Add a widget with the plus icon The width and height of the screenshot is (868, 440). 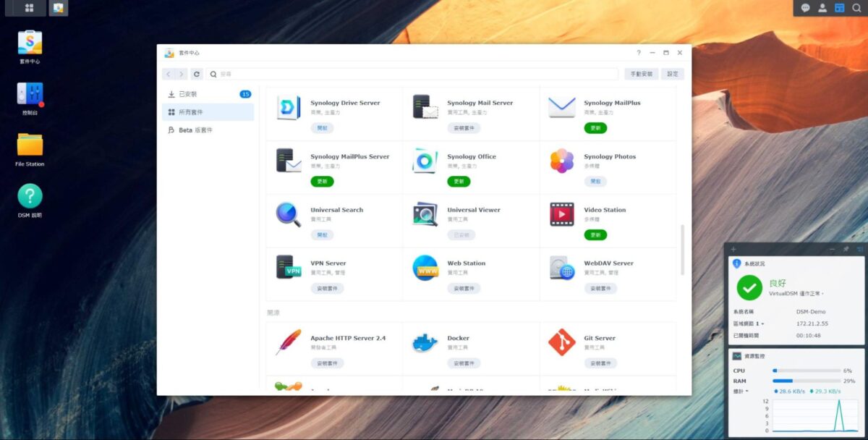(x=733, y=250)
